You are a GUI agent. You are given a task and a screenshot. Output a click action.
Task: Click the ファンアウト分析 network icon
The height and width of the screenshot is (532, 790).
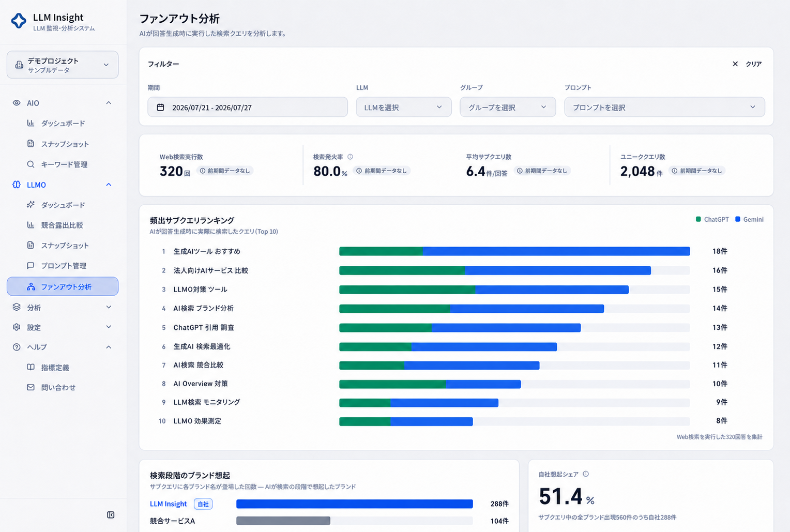click(31, 286)
